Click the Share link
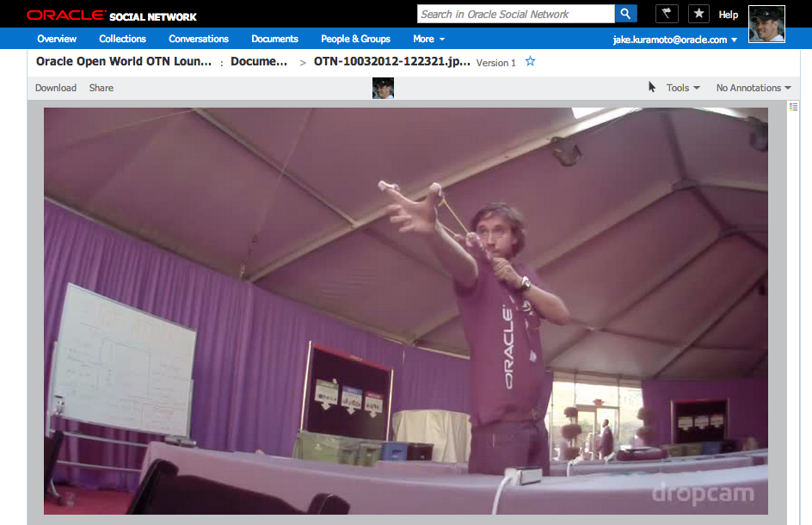812x525 pixels. click(x=101, y=88)
